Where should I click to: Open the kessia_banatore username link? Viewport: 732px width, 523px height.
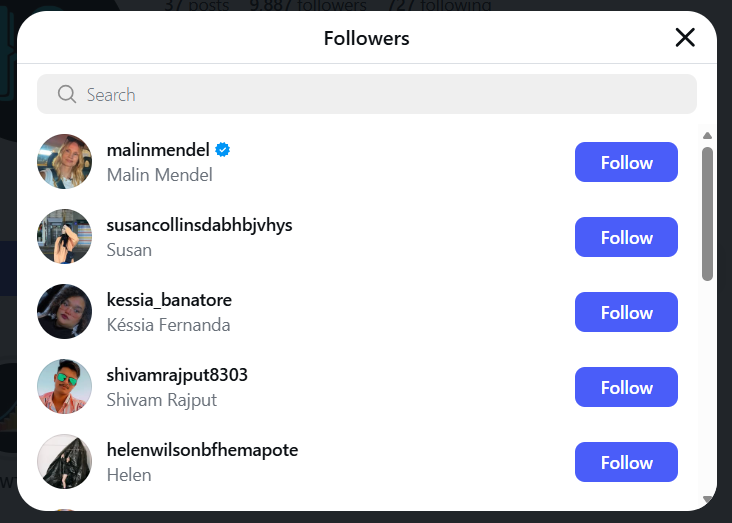169,300
